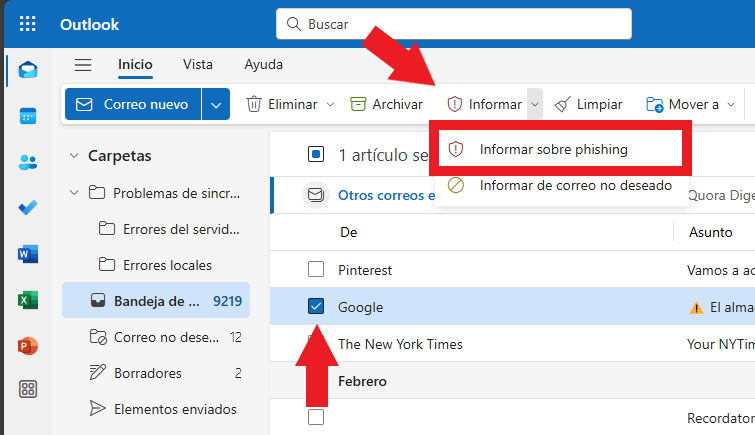Screen dimensions: 755x435
Task: Click the Outlook title text
Action: (x=90, y=24)
